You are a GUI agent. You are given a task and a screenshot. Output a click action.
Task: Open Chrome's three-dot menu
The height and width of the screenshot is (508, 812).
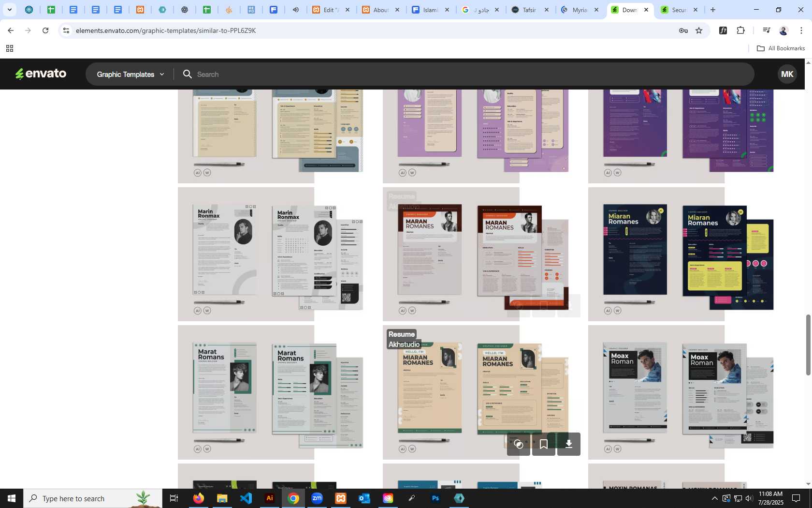click(801, 30)
